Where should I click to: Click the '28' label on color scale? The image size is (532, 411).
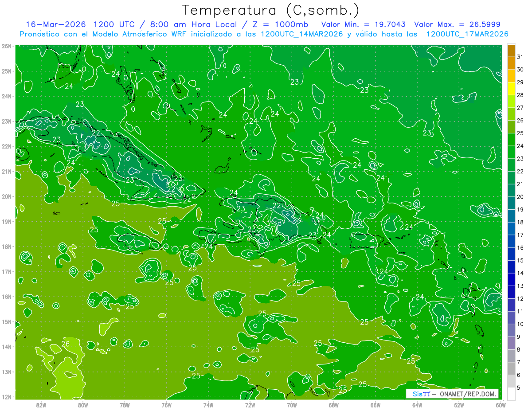520,95
